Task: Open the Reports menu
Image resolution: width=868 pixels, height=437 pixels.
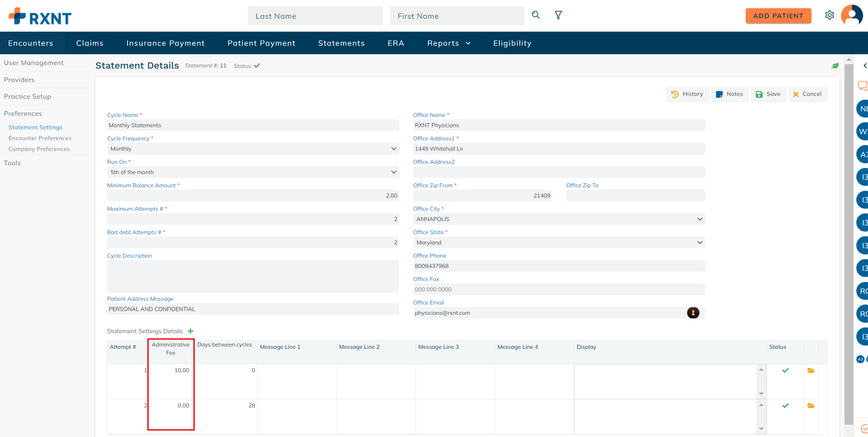Action: pos(449,43)
